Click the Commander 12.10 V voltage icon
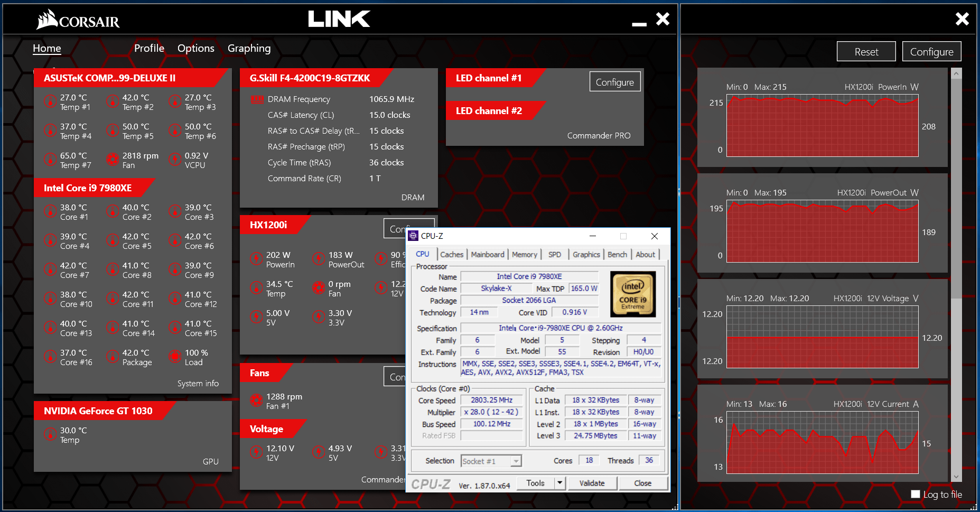Screen dimensions: 980x512 [256, 452]
